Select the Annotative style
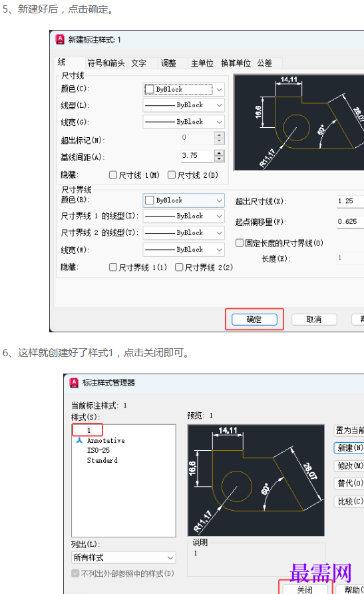This screenshot has width=364, height=594. [x=106, y=441]
